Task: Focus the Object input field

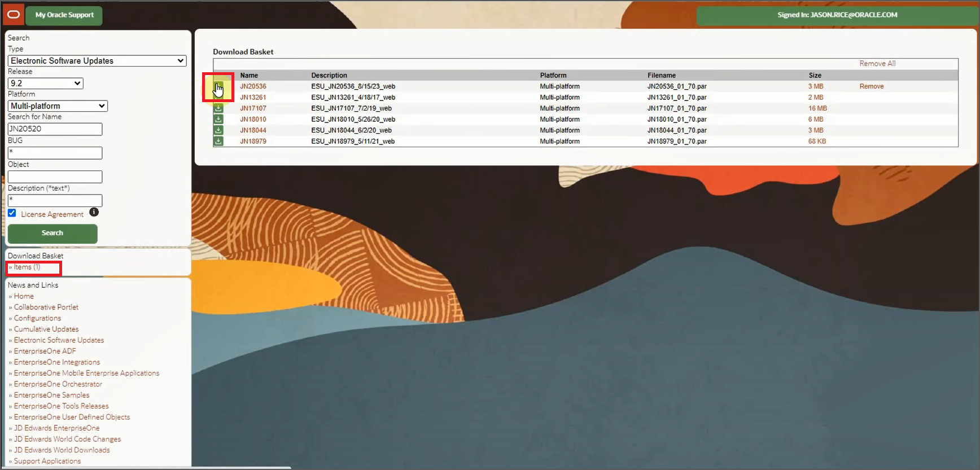Action: [x=55, y=177]
